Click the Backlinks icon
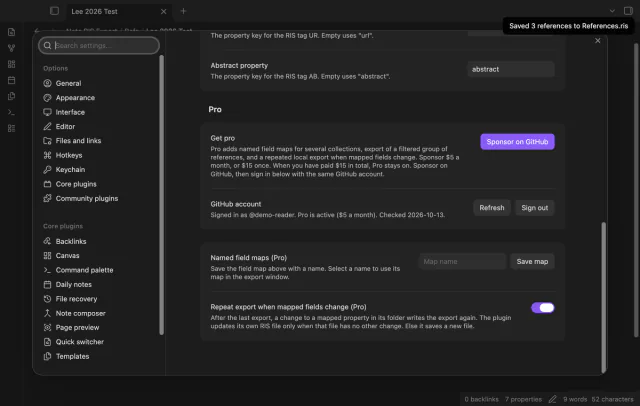The image size is (640, 406). pyautogui.click(x=47, y=241)
